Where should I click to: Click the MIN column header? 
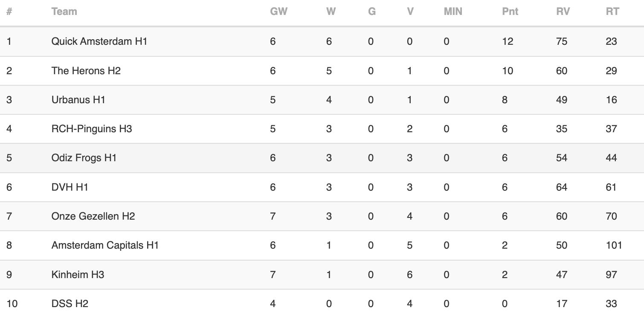[x=453, y=12]
